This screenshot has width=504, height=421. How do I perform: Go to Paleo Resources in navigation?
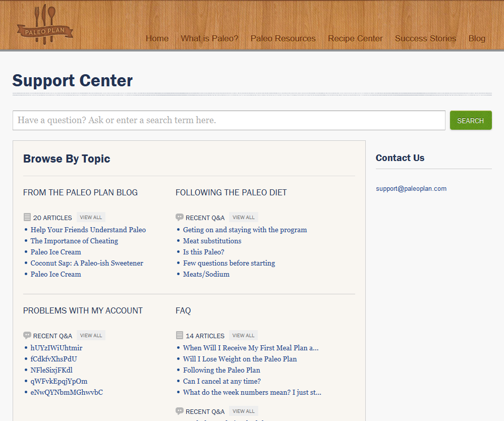(283, 38)
